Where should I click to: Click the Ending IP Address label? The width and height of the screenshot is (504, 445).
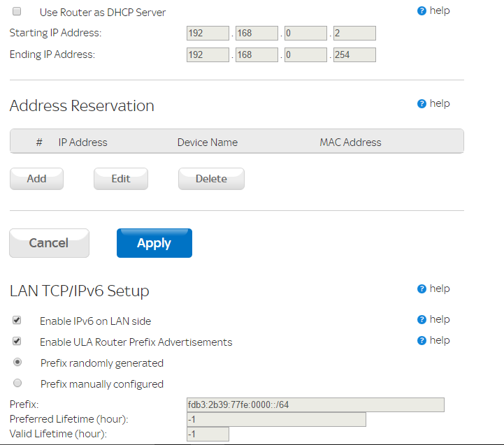coord(52,54)
